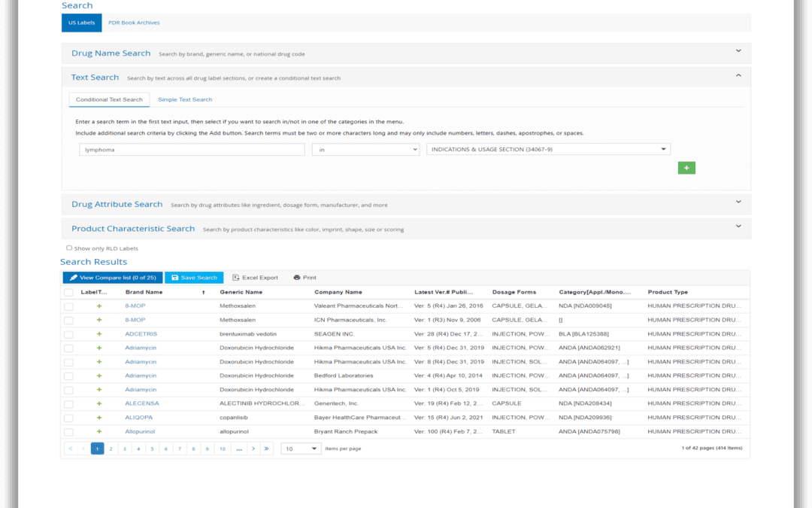Save the current search

tap(194, 277)
